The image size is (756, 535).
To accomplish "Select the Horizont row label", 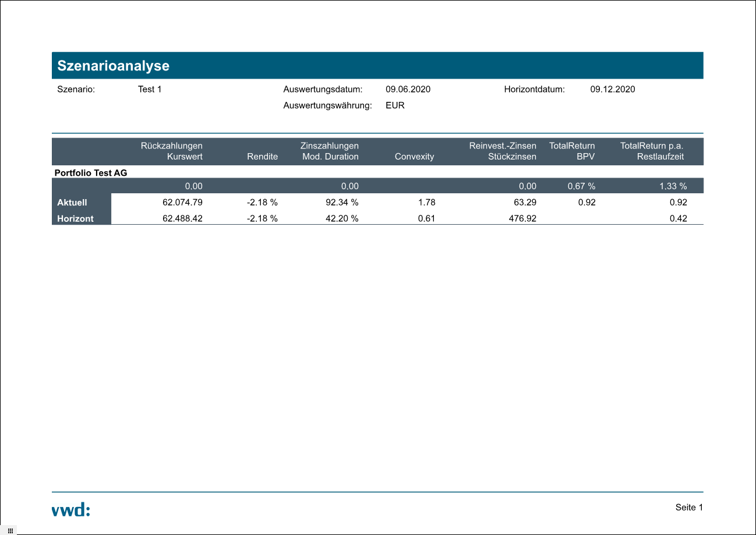I will click(76, 219).
